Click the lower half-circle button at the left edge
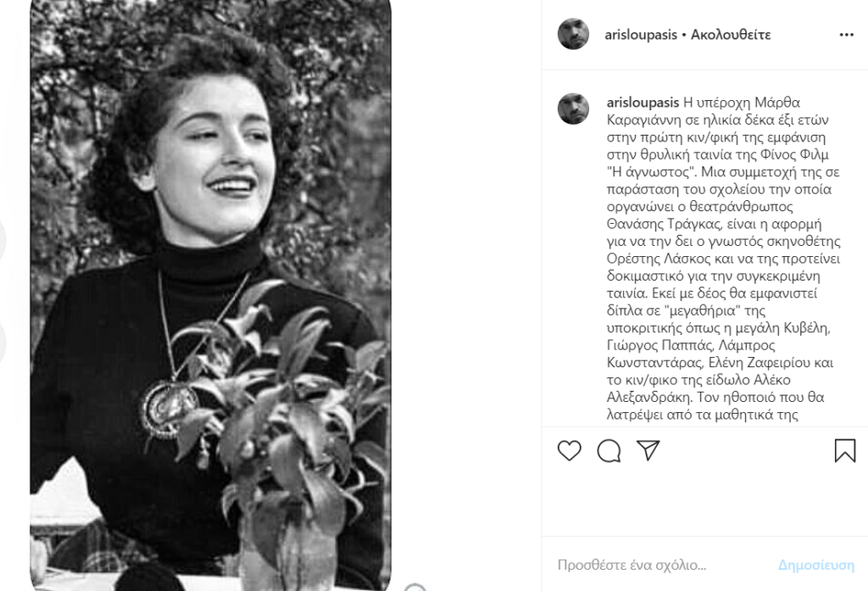 [3, 343]
